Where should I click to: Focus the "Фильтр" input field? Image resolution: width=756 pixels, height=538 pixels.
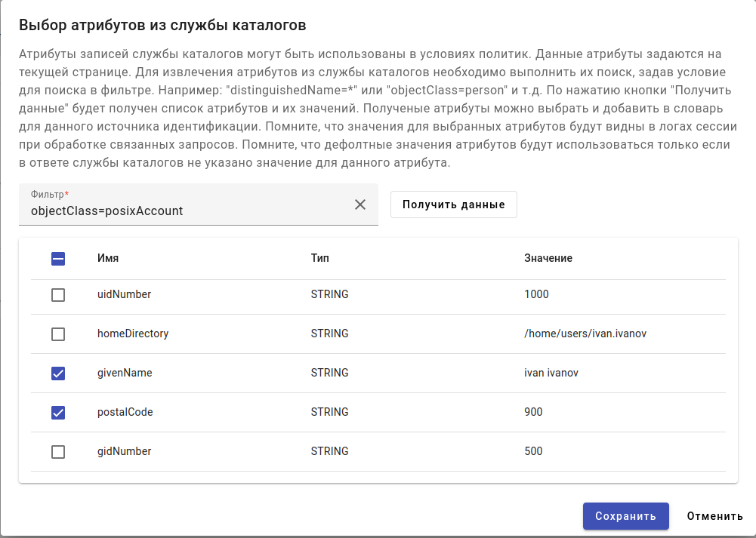[189, 211]
